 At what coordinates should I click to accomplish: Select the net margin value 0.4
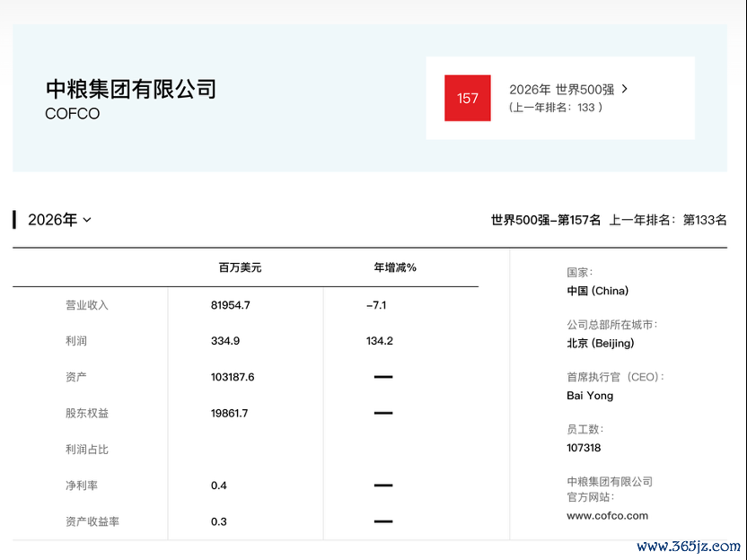tap(219, 486)
